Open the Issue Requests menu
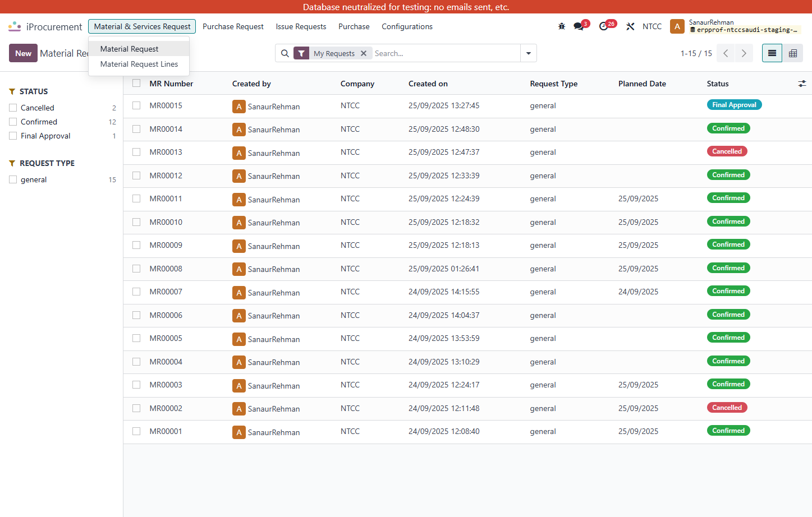Screen dimensions: 812x517 pyautogui.click(x=301, y=26)
